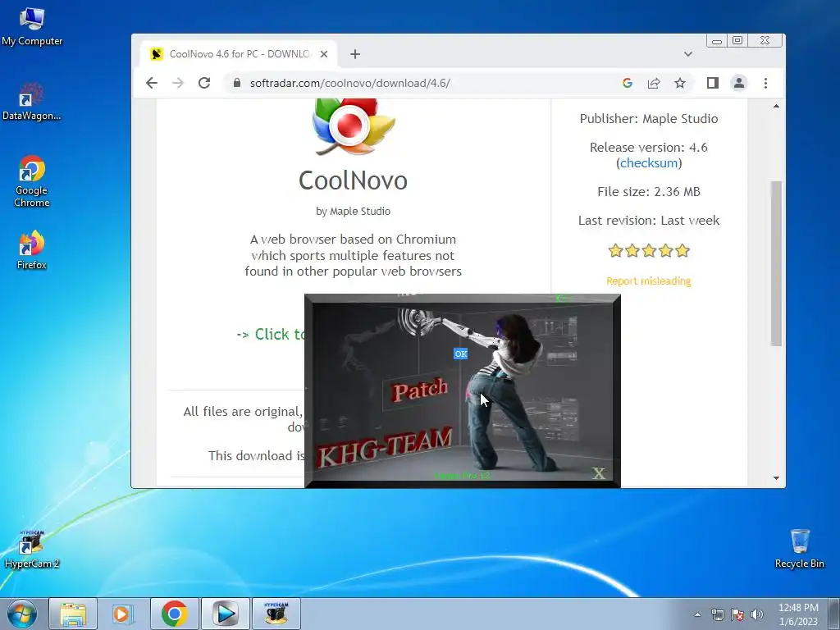Show hidden tray icons arrow
The image size is (840, 630).
697,614
